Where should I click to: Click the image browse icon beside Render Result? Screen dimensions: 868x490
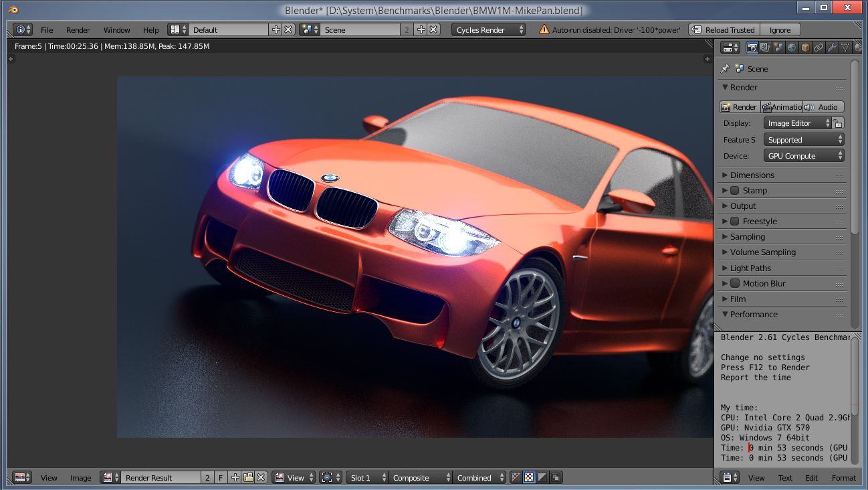[x=110, y=477]
